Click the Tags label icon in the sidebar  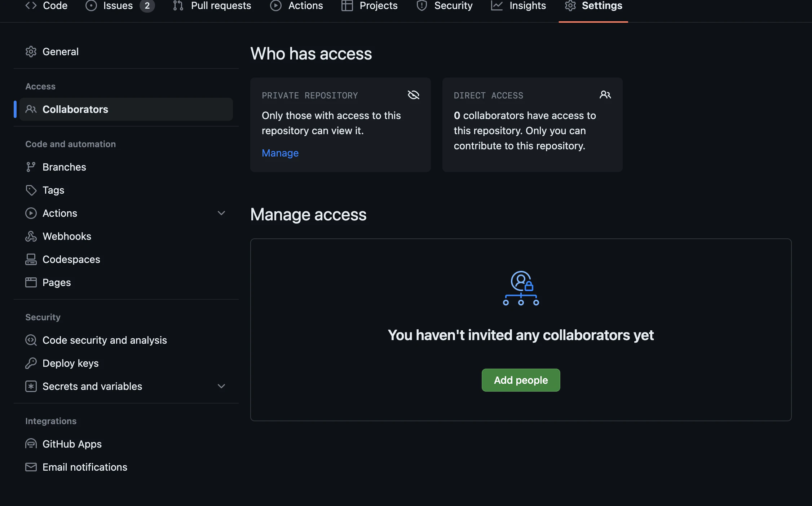(31, 190)
